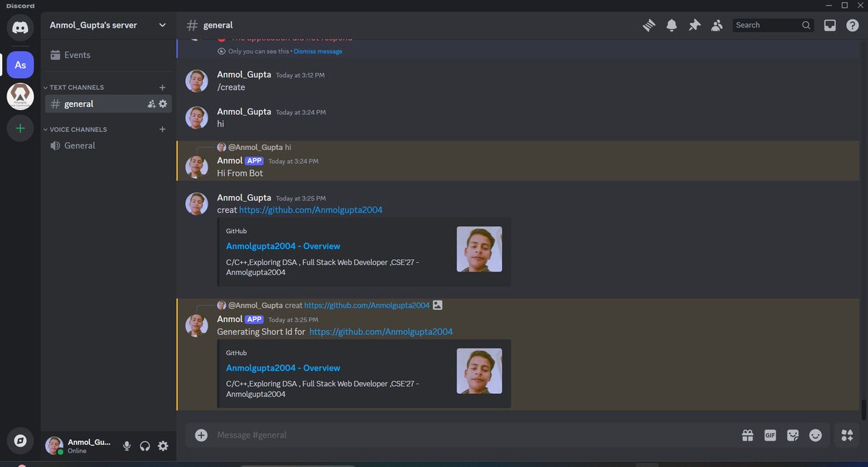Invite people to general channel icon
Viewport: 868px width, 467px height.
coord(151,104)
